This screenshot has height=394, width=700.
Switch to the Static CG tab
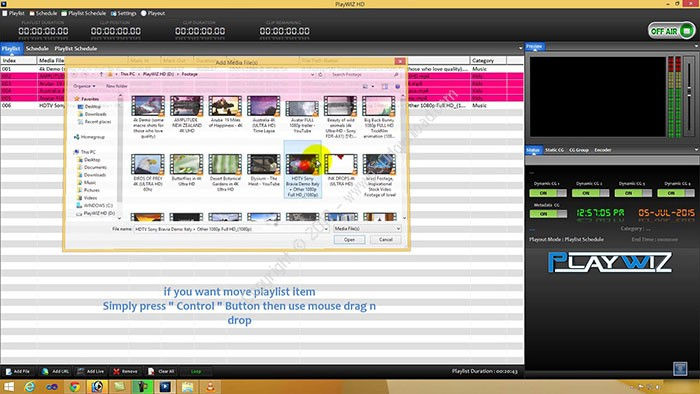coord(554,150)
